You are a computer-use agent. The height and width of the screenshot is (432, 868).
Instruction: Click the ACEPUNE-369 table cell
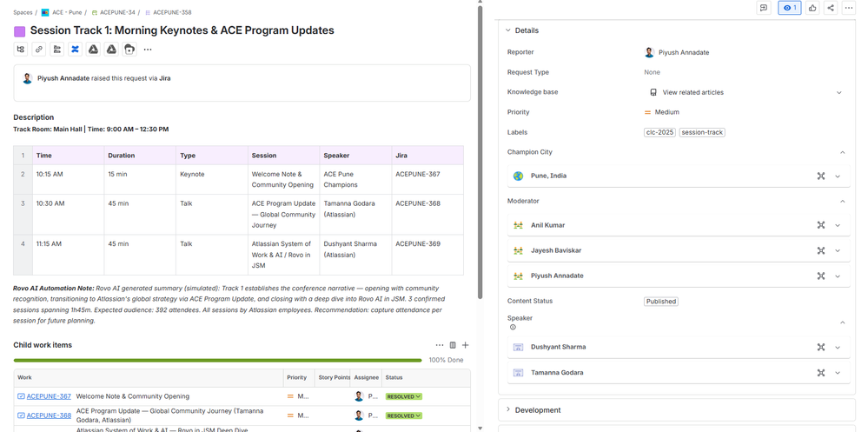coord(427,255)
